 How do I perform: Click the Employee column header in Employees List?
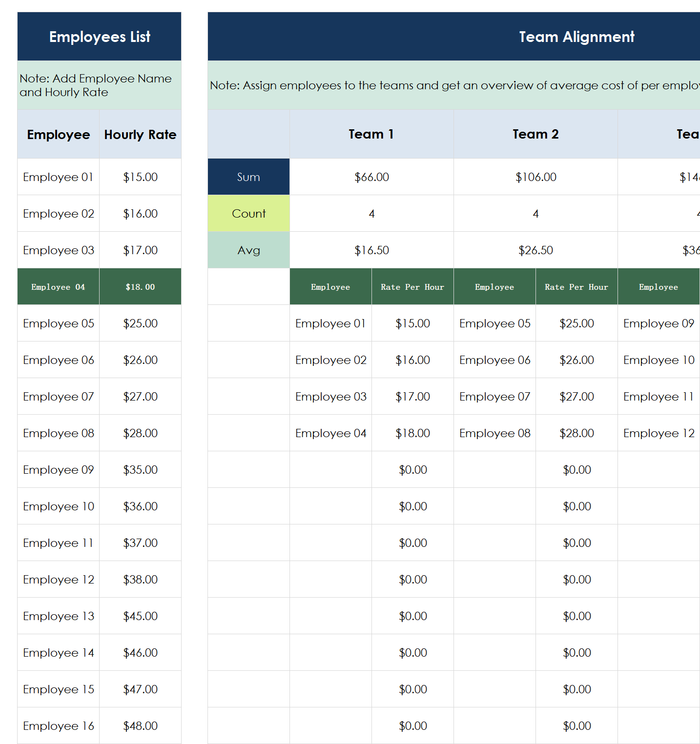coord(59,134)
